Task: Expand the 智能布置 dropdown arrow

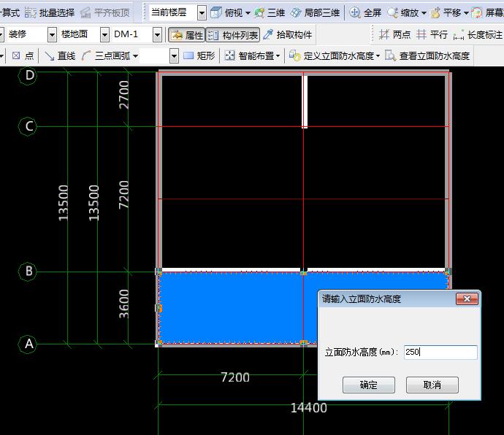Action: coord(278,56)
